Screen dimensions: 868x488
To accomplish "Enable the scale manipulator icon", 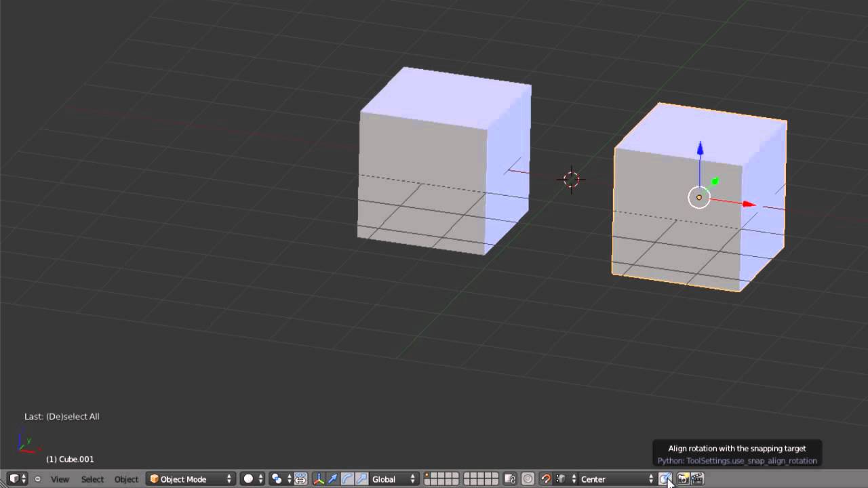I will [x=361, y=479].
